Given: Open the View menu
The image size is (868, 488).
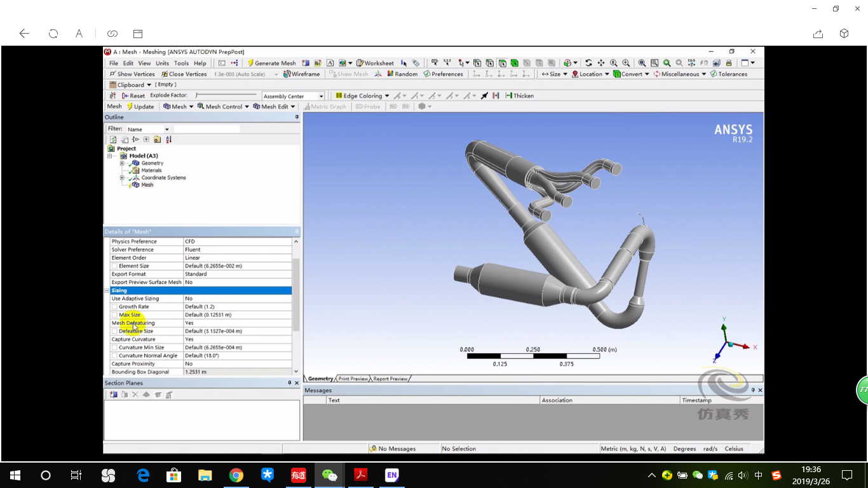Looking at the screenshot, I should tap(145, 64).
